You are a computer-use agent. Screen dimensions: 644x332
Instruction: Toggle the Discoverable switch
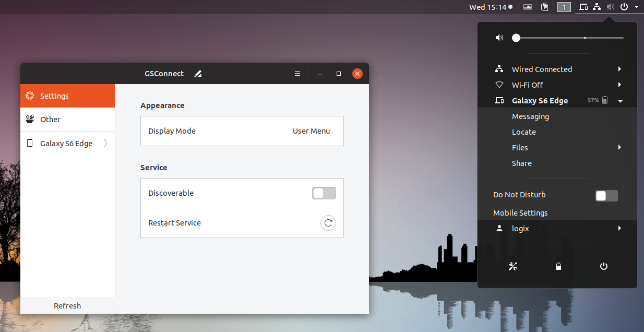[324, 193]
